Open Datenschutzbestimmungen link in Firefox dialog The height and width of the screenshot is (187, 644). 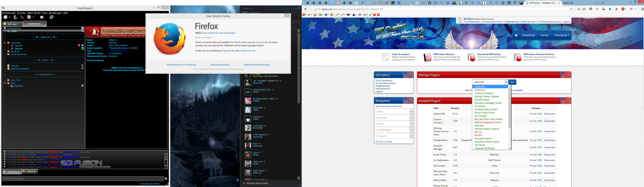point(257,65)
